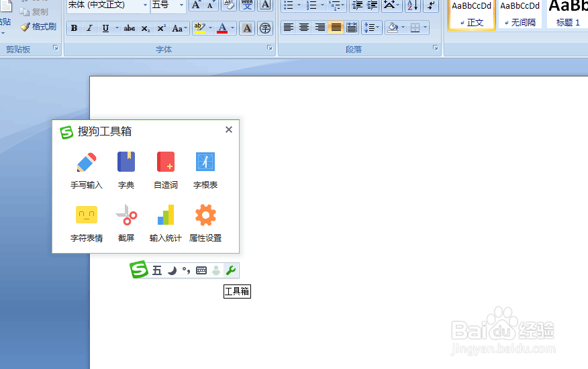The image size is (588, 369).
Task: Apply character border A icon
Action: (x=265, y=5)
